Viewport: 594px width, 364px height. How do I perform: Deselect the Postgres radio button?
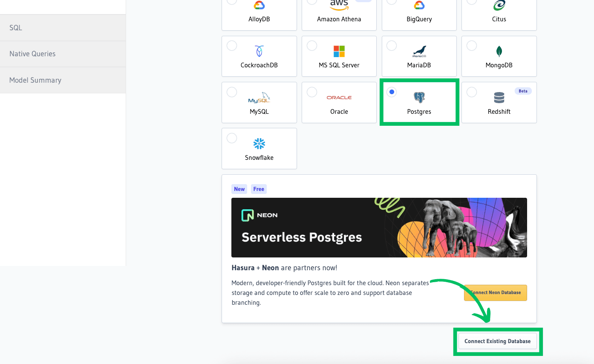tap(392, 92)
